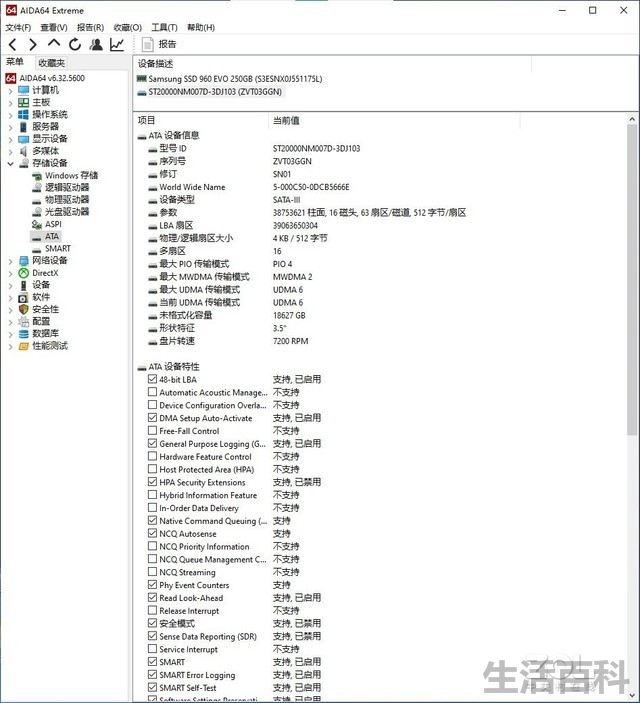Refresh the page with the circular arrow icon
This screenshot has height=703, width=640.
[75, 44]
